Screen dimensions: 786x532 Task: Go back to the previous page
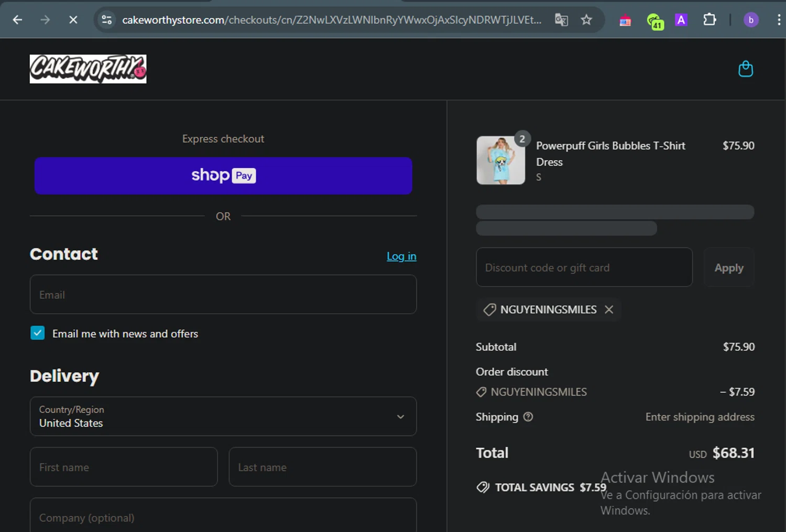click(x=17, y=20)
